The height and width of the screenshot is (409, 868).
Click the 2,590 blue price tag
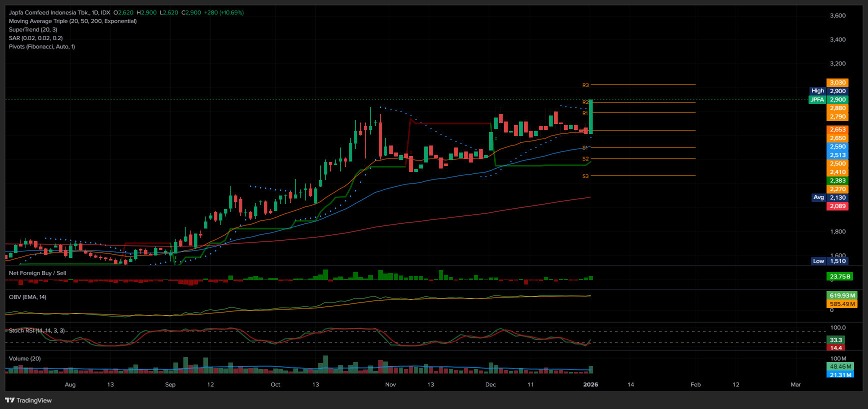838,146
